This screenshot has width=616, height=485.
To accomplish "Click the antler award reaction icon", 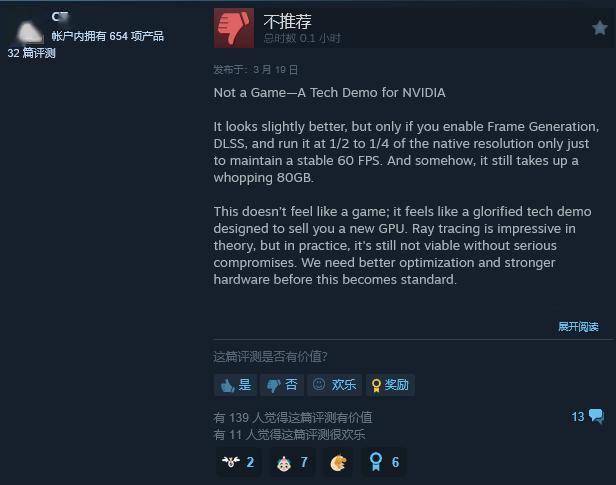I will pos(231,462).
